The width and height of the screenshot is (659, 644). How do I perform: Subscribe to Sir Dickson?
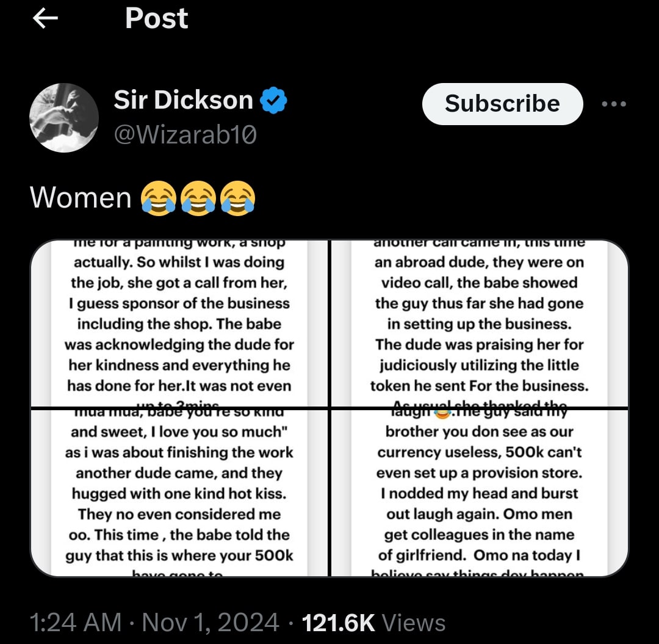pyautogui.click(x=502, y=104)
